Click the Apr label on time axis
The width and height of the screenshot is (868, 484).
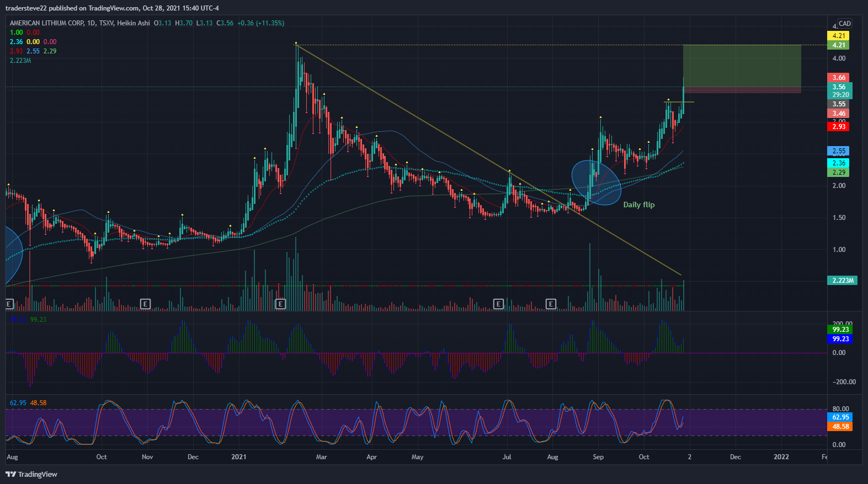tap(372, 457)
